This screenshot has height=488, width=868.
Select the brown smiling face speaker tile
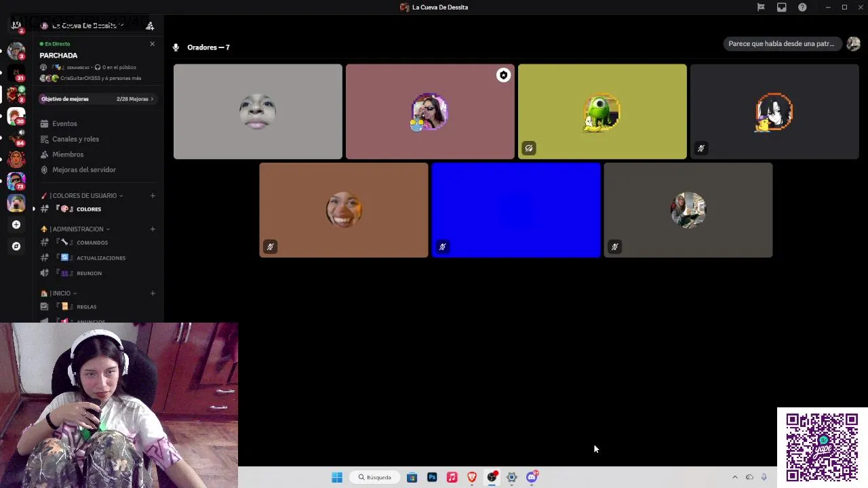[344, 210]
